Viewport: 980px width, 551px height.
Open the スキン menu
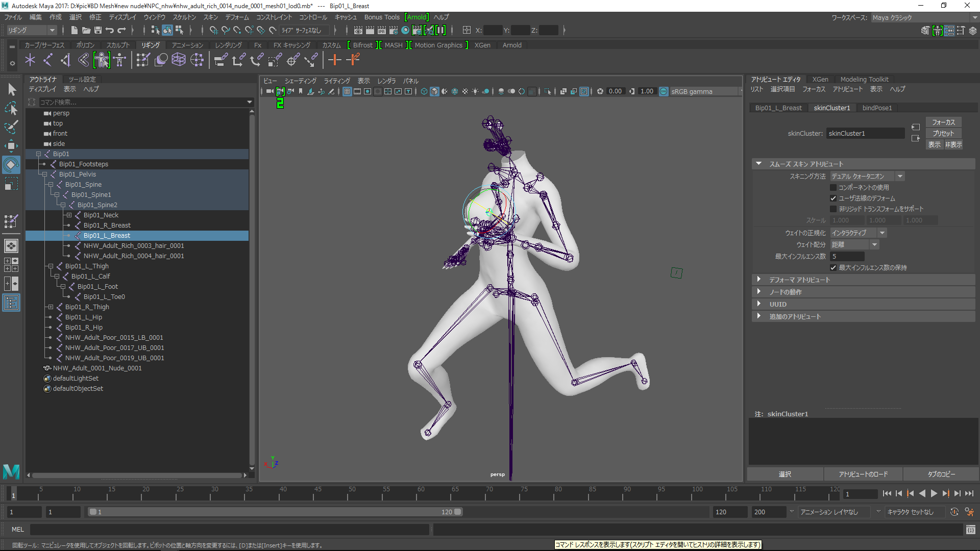pyautogui.click(x=210, y=17)
